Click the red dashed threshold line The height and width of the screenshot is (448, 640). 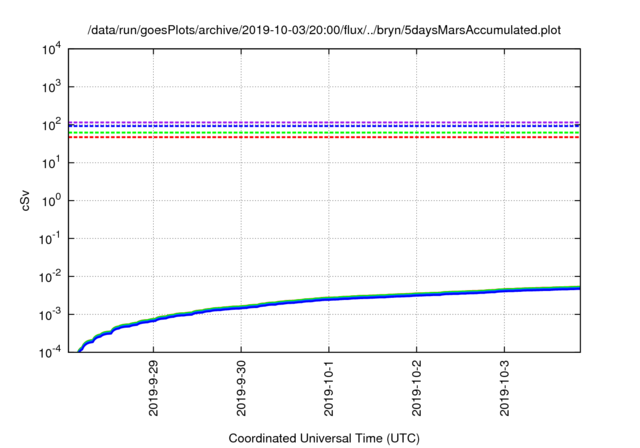(324, 138)
